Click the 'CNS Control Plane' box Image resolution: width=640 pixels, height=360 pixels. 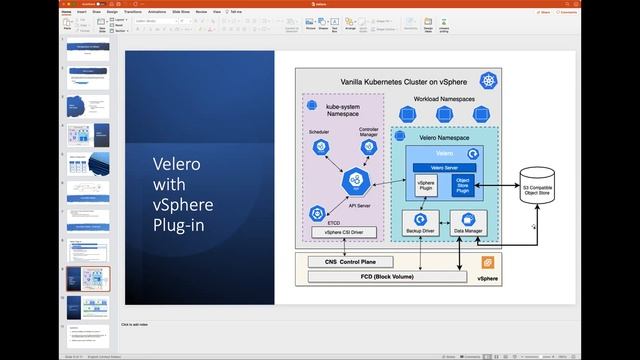click(x=351, y=262)
